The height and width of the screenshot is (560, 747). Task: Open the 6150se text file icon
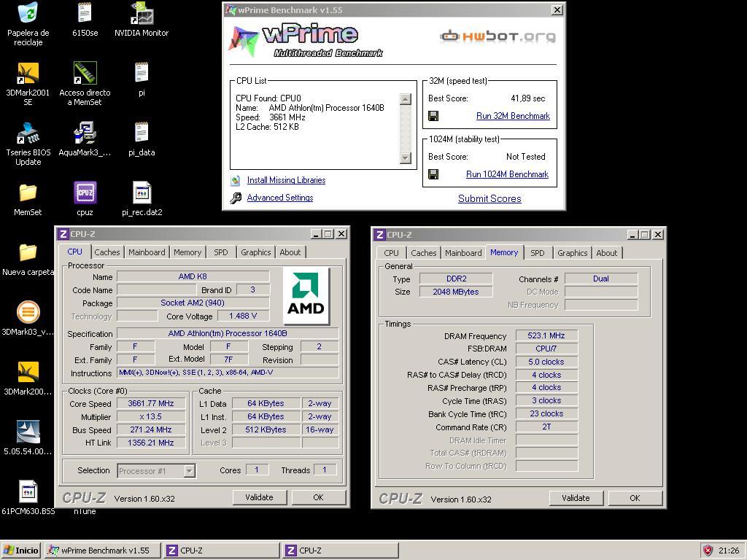coord(85,13)
